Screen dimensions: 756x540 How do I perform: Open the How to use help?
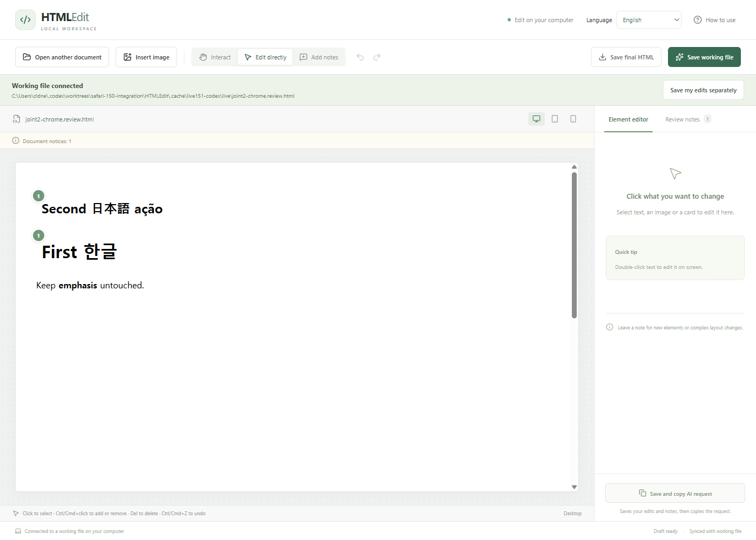pyautogui.click(x=714, y=20)
